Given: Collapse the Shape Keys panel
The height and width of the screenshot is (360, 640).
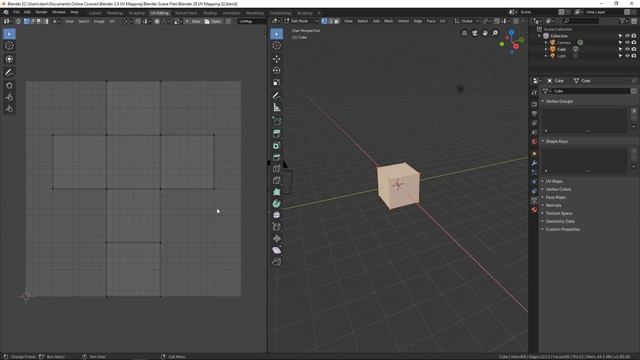Looking at the screenshot, I should [x=556, y=141].
